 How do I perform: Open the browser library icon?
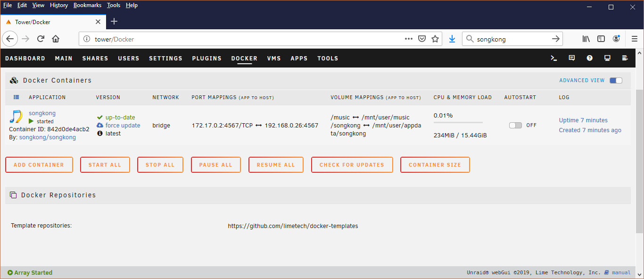pos(586,39)
